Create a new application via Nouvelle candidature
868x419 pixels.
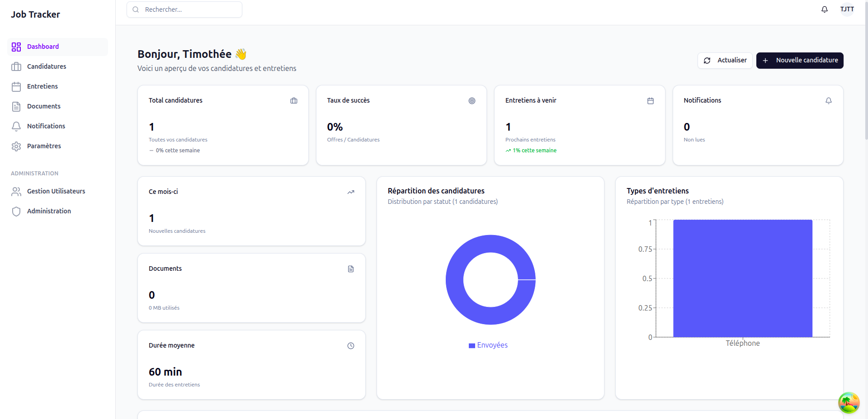tap(799, 60)
